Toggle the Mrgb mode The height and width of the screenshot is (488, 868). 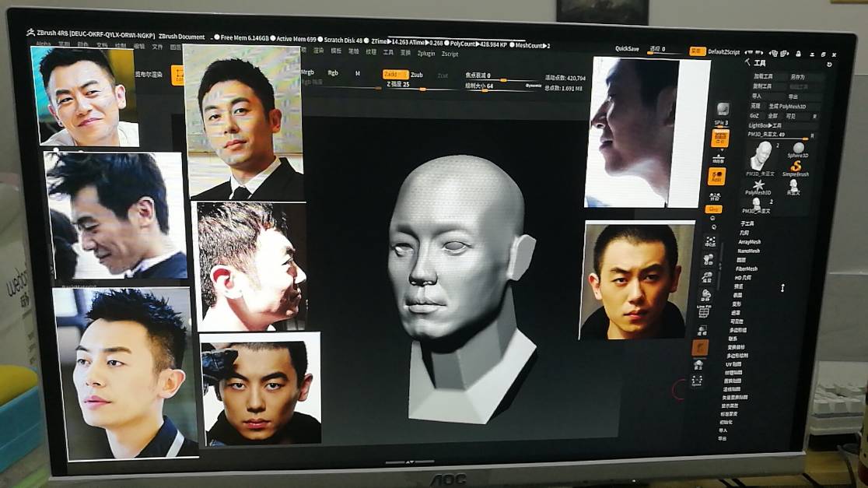point(307,72)
